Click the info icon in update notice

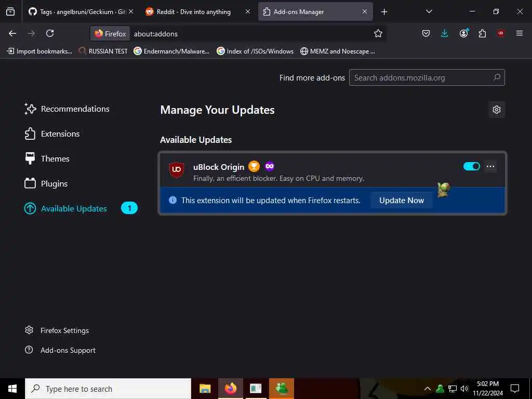point(172,200)
